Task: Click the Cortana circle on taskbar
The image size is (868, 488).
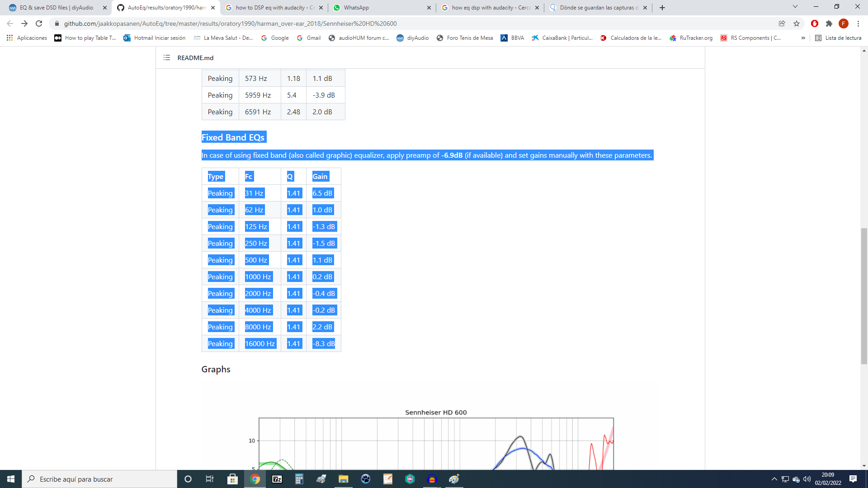Action: pos(188,479)
